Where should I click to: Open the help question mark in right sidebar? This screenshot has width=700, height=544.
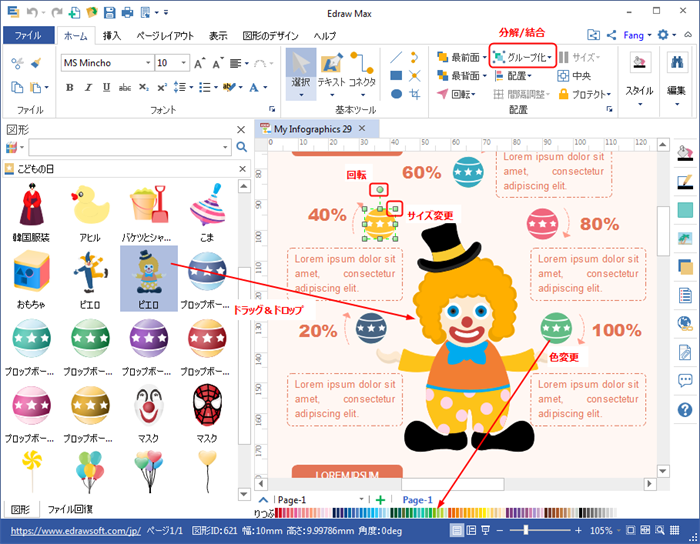point(685,409)
